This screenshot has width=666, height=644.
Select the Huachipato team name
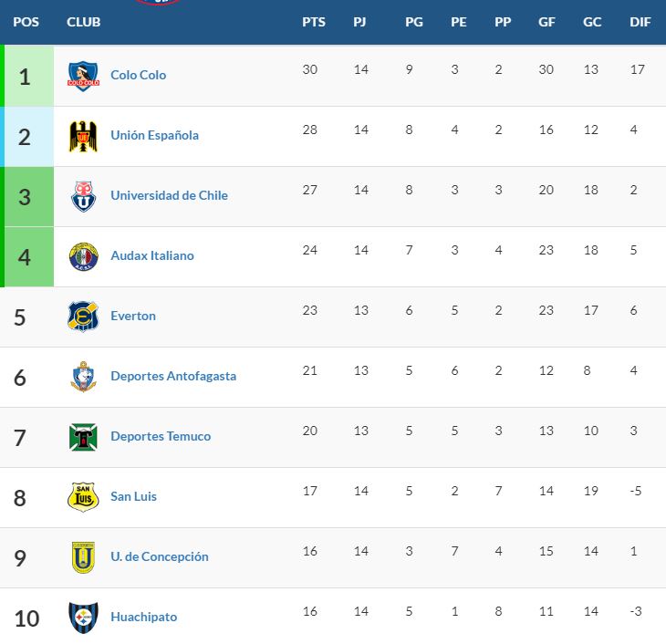point(143,617)
